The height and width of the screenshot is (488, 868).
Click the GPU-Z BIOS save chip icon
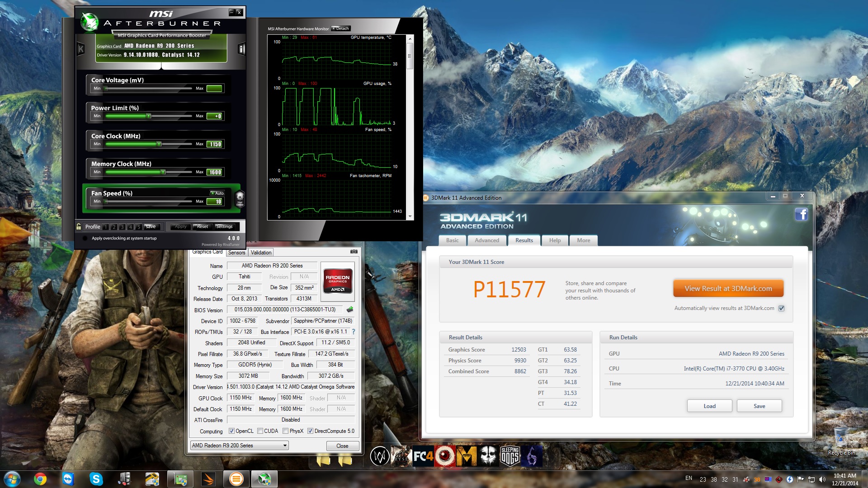coord(349,310)
